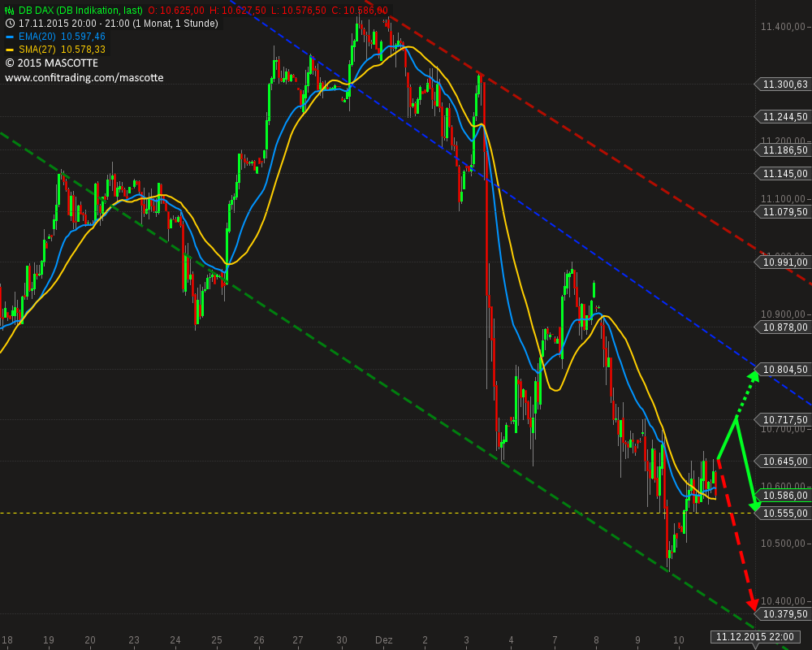812x650 pixels.
Task: Click the clock icon beside the date range
Action: (10, 24)
